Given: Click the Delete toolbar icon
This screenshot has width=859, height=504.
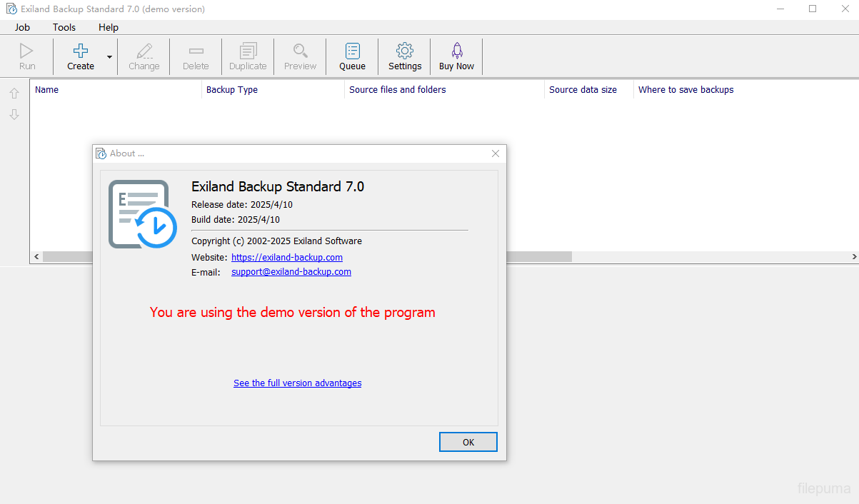Looking at the screenshot, I should [196, 51].
